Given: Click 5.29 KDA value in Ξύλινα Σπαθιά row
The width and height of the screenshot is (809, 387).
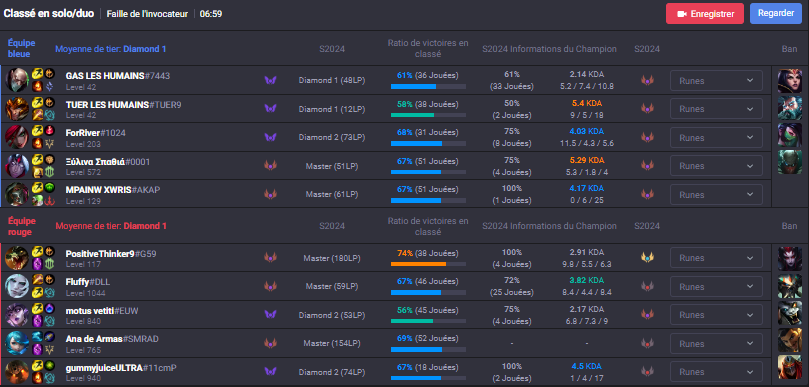Looking at the screenshot, I should pos(587,160).
